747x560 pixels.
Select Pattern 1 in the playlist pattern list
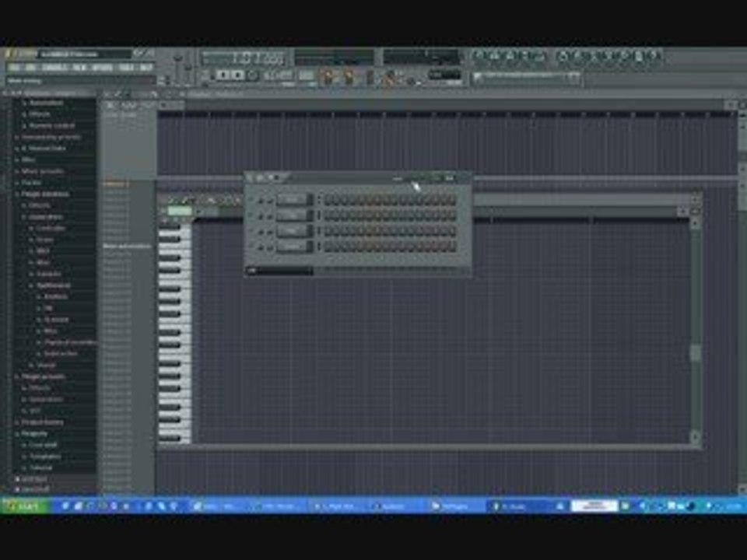tap(116, 184)
